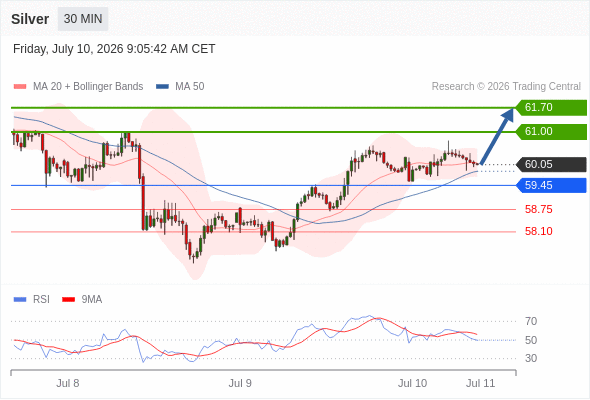
Task: Click the 30 MIN timeframe button
Action: (x=83, y=19)
